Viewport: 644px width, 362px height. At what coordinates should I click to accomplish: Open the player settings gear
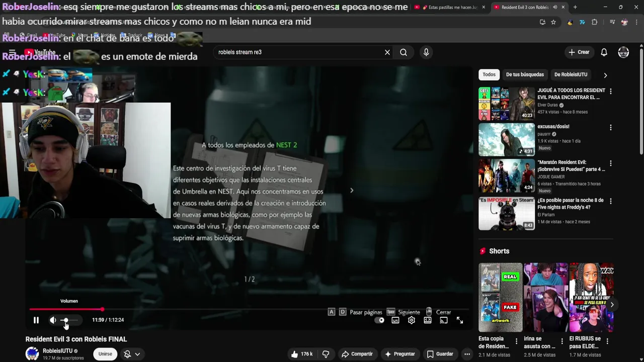412,320
